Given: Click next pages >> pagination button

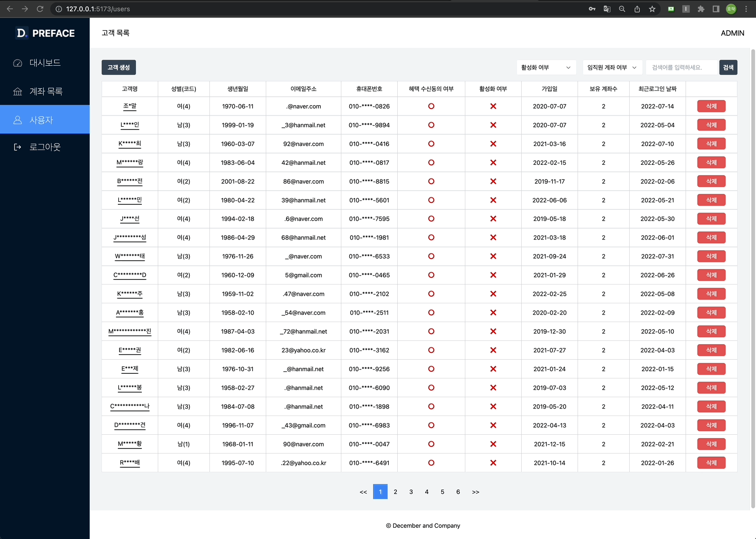Looking at the screenshot, I should coord(476,492).
